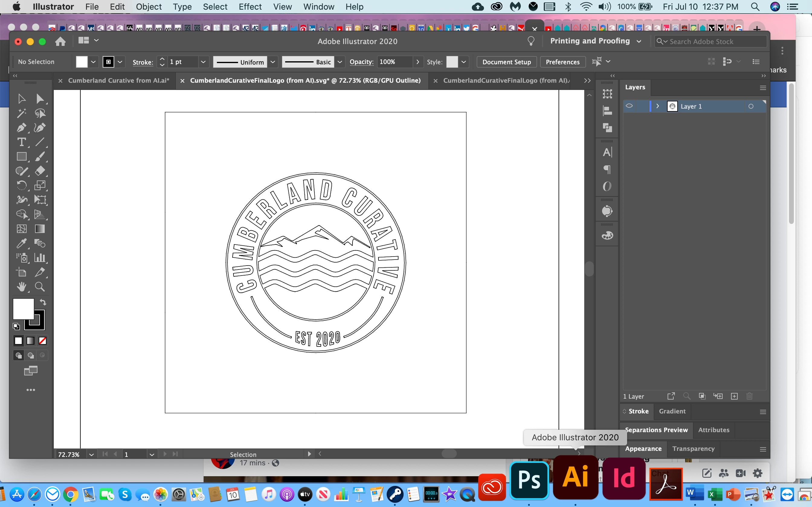Select the Magic Wand tool
The image size is (812, 507).
tap(21, 113)
